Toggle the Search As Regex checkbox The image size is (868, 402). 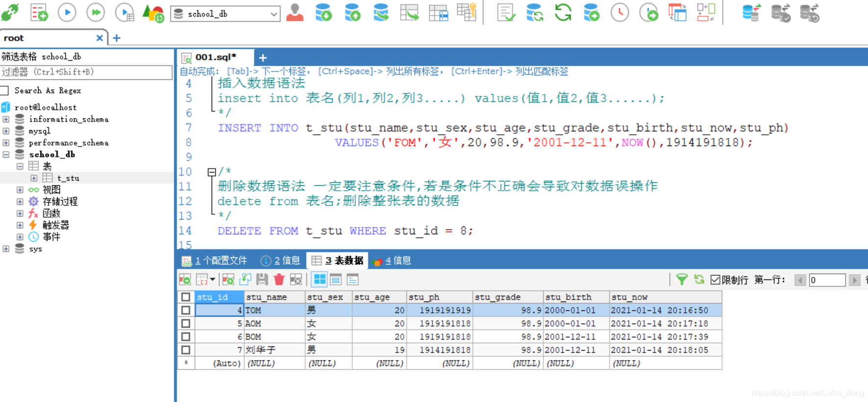coord(5,91)
